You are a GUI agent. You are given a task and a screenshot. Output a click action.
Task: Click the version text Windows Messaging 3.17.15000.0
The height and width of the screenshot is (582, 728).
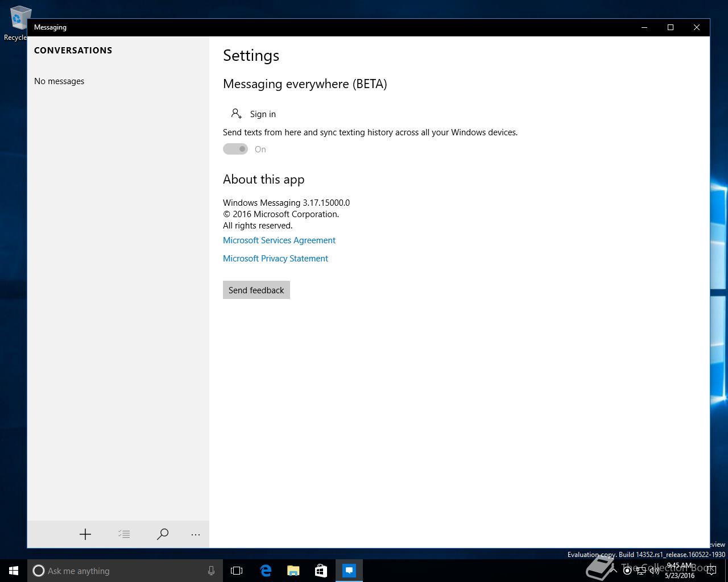[286, 203]
